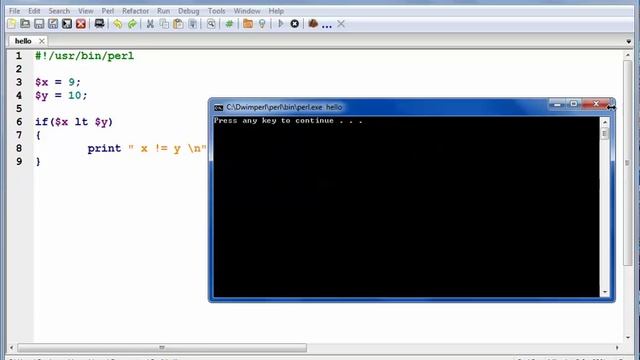This screenshot has height=360, width=640.
Task: Click the editor horizontal scrollbar thumb
Action: coord(162,348)
